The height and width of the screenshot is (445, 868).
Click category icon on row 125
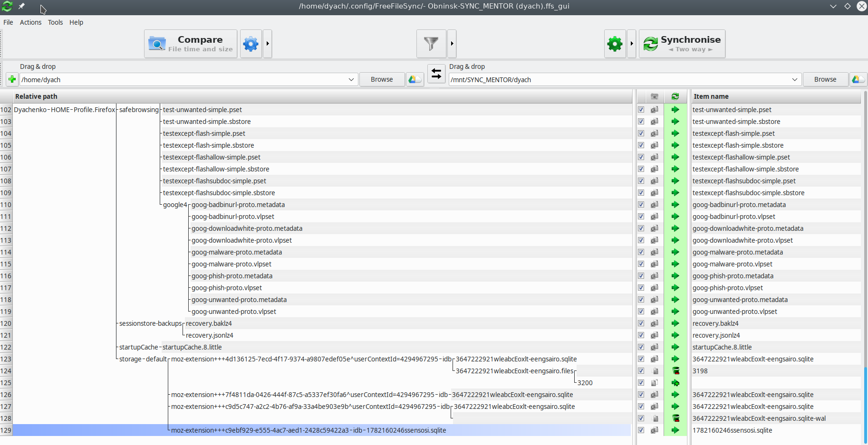click(655, 383)
